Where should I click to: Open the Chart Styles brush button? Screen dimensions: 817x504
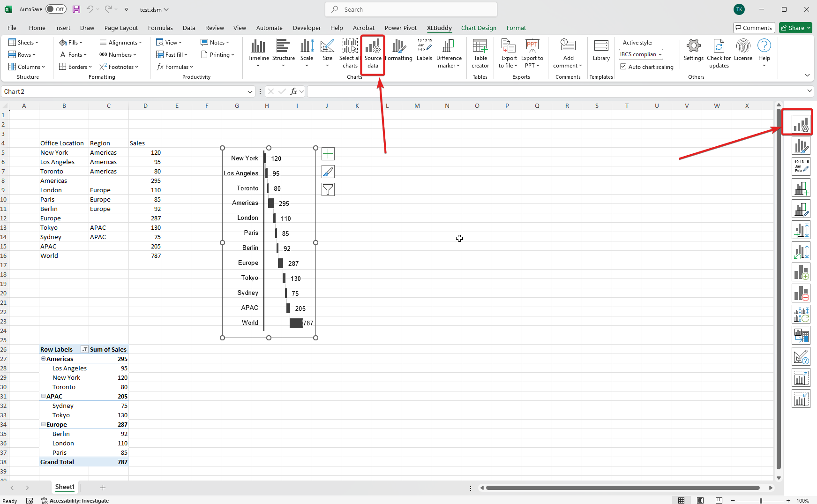328,172
